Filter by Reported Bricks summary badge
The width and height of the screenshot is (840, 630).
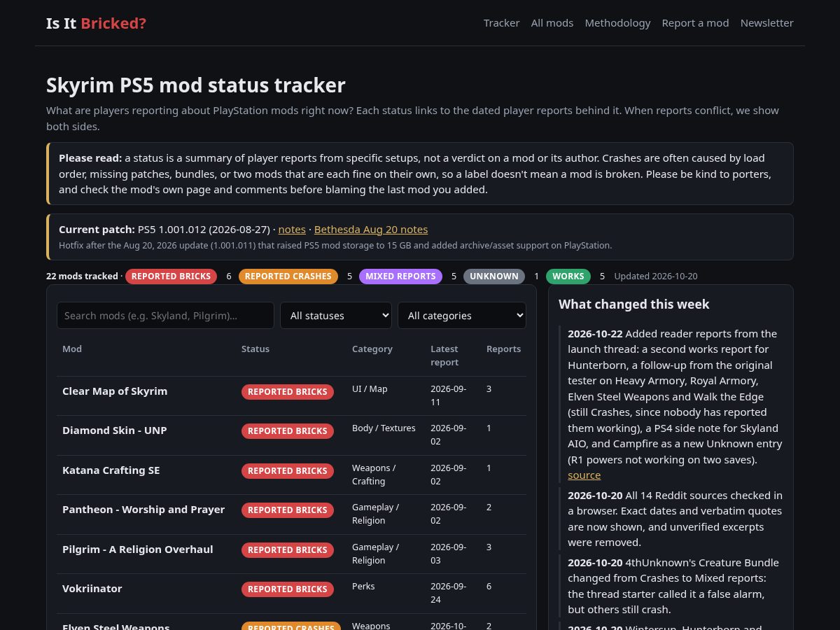171,276
